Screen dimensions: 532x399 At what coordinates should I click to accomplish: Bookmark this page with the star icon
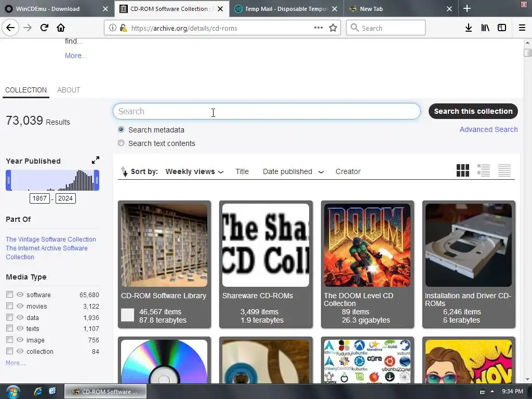point(333,28)
